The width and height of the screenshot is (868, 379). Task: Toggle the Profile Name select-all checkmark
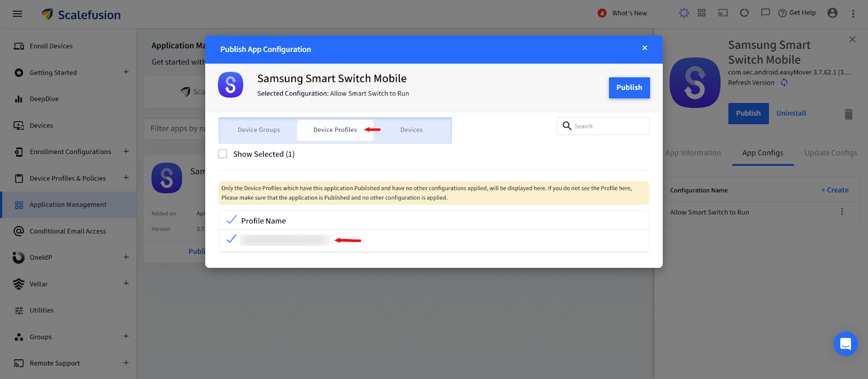click(x=231, y=220)
